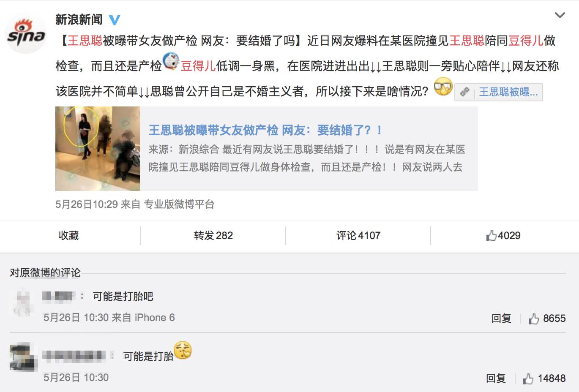This screenshot has height=392, width=579.
Task: Click the link chain icon in short link
Action: point(465,92)
